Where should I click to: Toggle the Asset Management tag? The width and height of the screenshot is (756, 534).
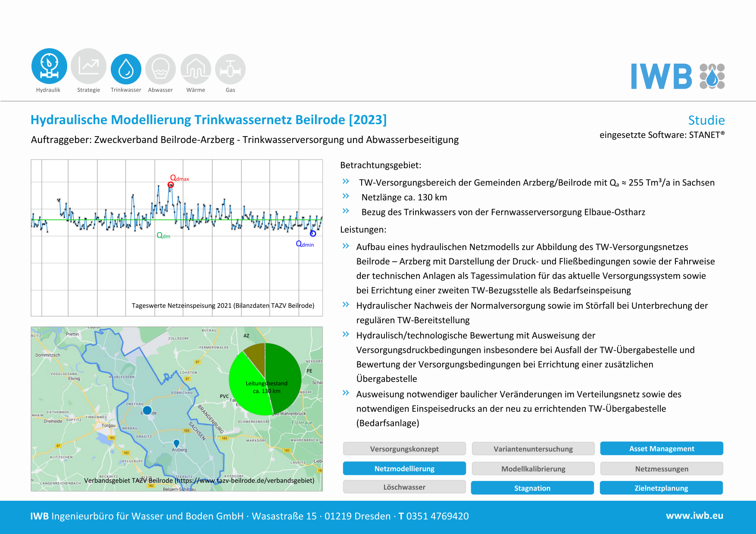point(661,449)
